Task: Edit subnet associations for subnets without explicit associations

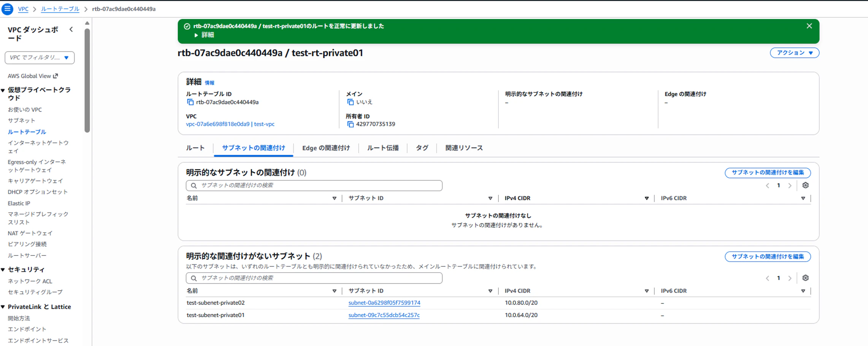Action: point(768,257)
